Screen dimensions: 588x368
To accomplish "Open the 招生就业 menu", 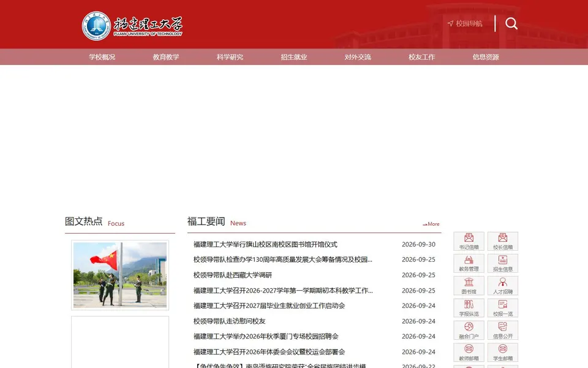I will click(293, 57).
